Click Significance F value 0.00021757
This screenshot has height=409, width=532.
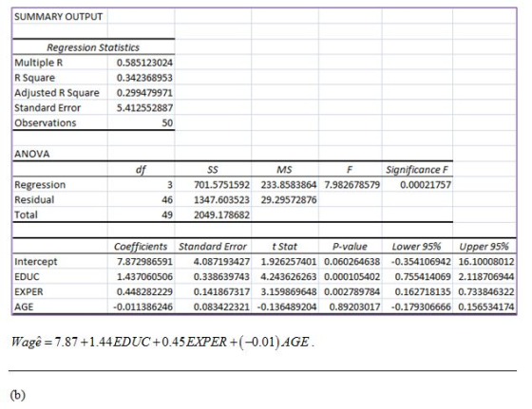426,185
